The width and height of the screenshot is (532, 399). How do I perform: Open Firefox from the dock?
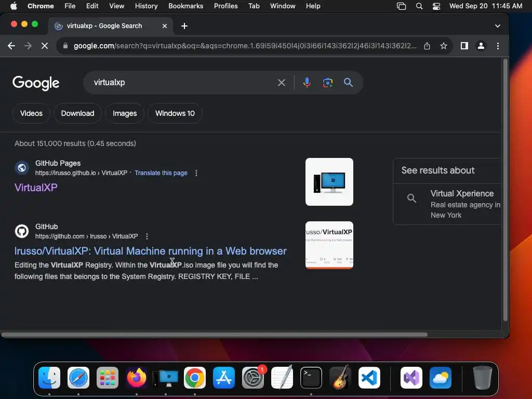click(137, 378)
